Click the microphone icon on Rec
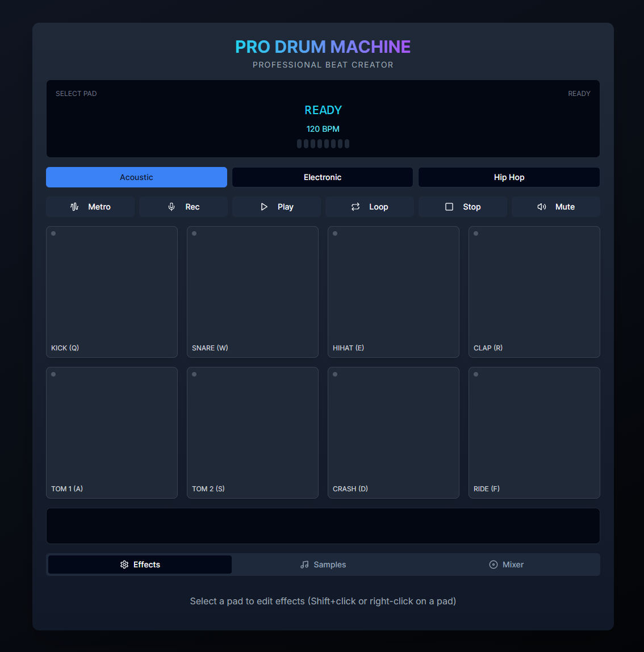This screenshot has height=652, width=644. 172,207
